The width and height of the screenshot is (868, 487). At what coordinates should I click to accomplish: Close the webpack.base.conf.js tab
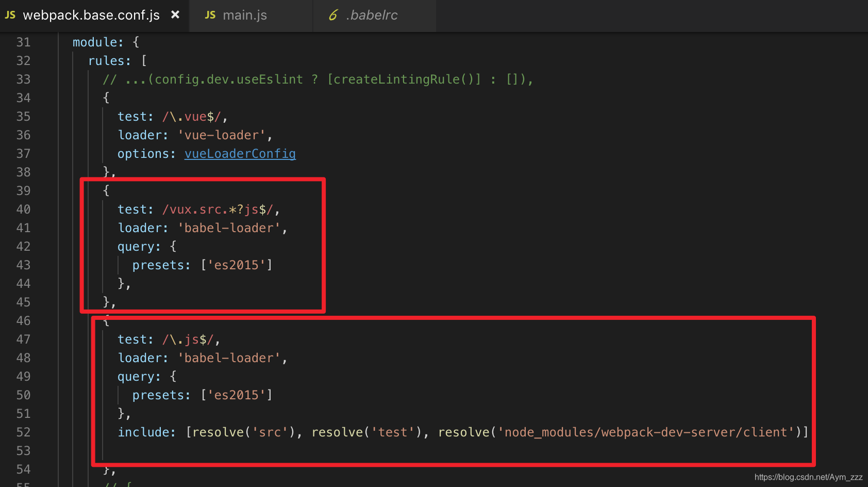tap(175, 15)
